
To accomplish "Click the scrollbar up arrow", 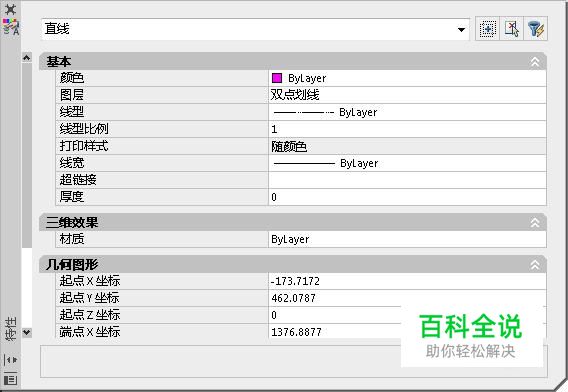I will pyautogui.click(x=26, y=58).
